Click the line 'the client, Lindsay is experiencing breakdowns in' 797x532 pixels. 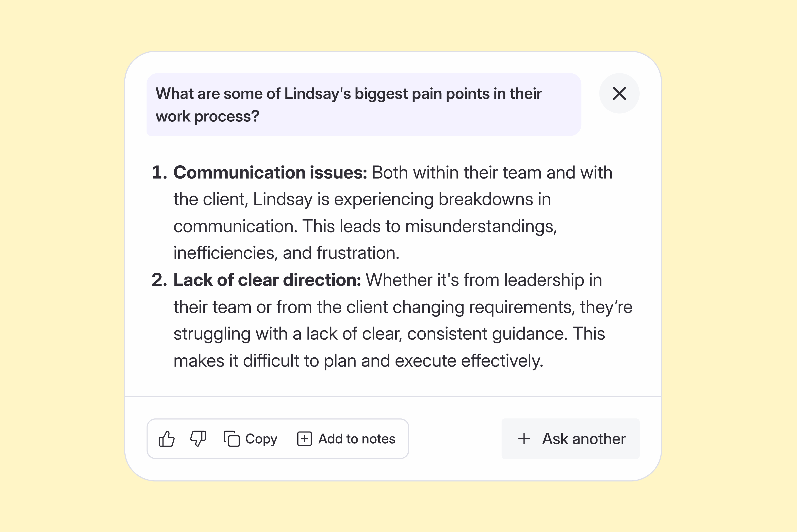click(362, 199)
